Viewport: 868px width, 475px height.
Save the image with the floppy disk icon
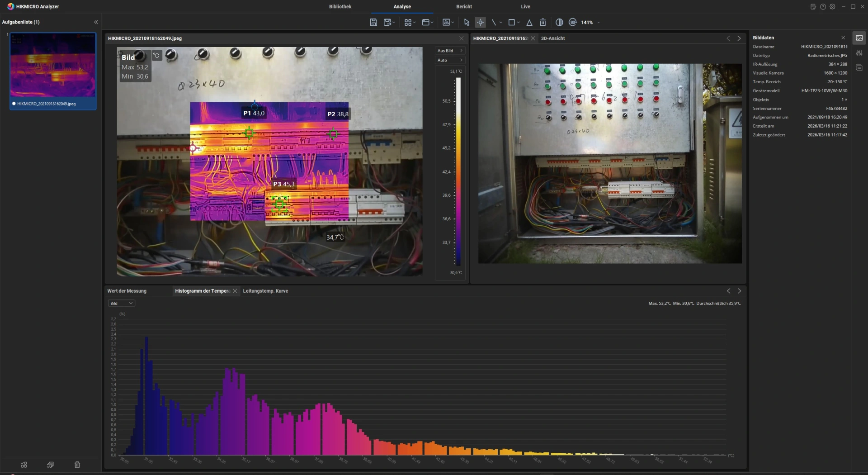click(x=373, y=22)
